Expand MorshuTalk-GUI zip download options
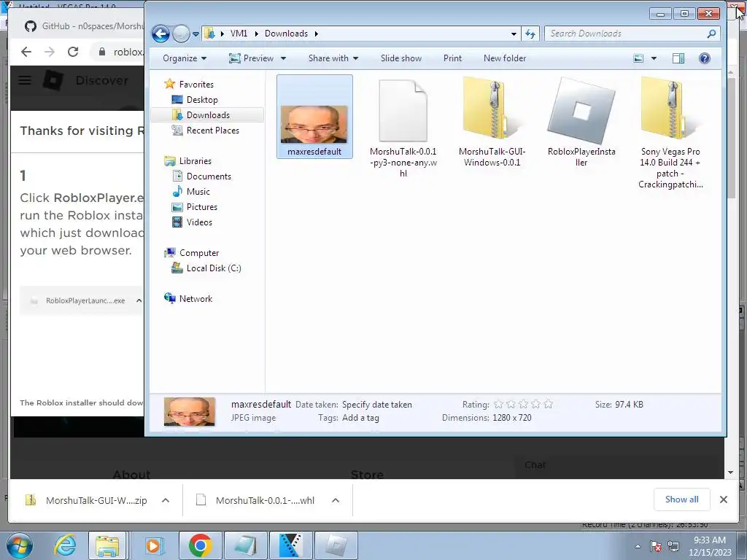This screenshot has width=747, height=560. click(x=166, y=500)
